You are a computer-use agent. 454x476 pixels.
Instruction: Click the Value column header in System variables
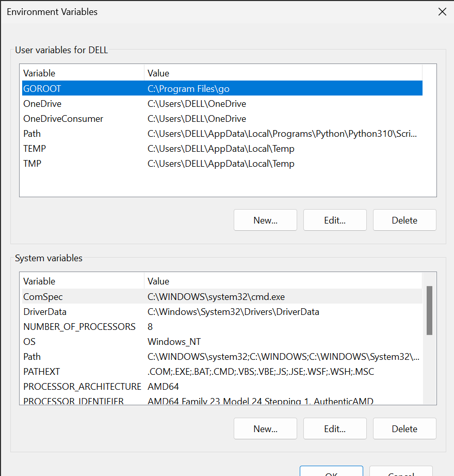pos(283,281)
